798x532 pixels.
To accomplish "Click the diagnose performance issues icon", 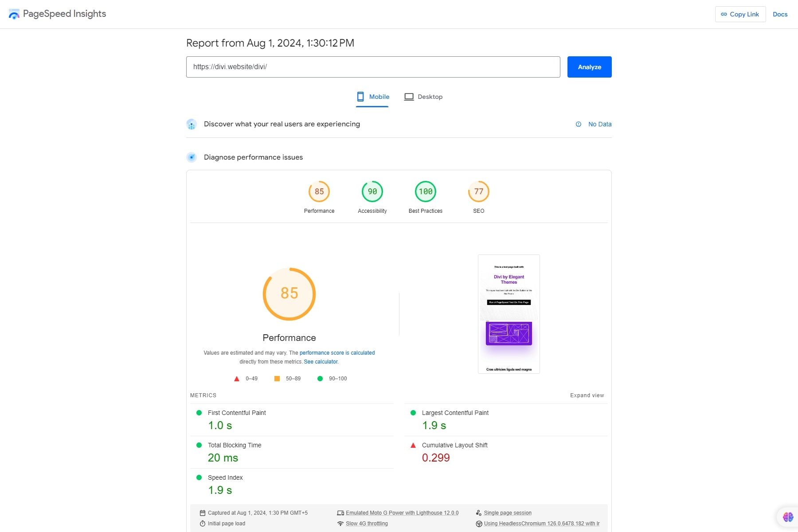I will click(x=192, y=157).
